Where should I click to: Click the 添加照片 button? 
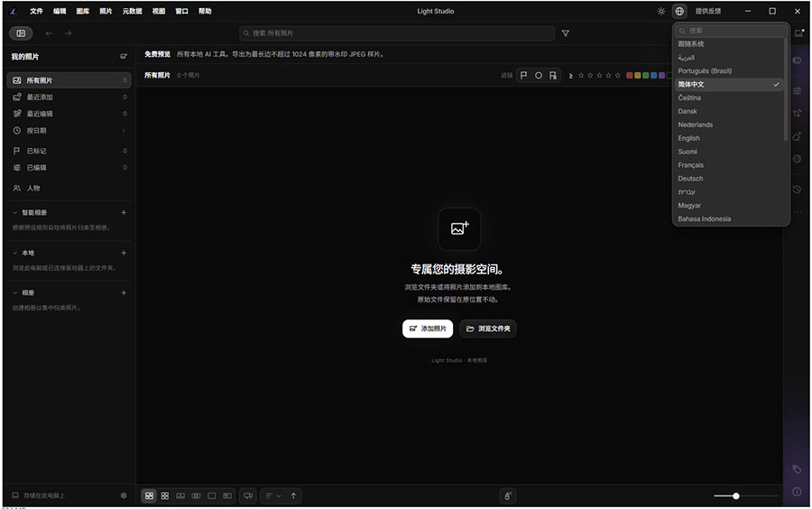coord(428,329)
